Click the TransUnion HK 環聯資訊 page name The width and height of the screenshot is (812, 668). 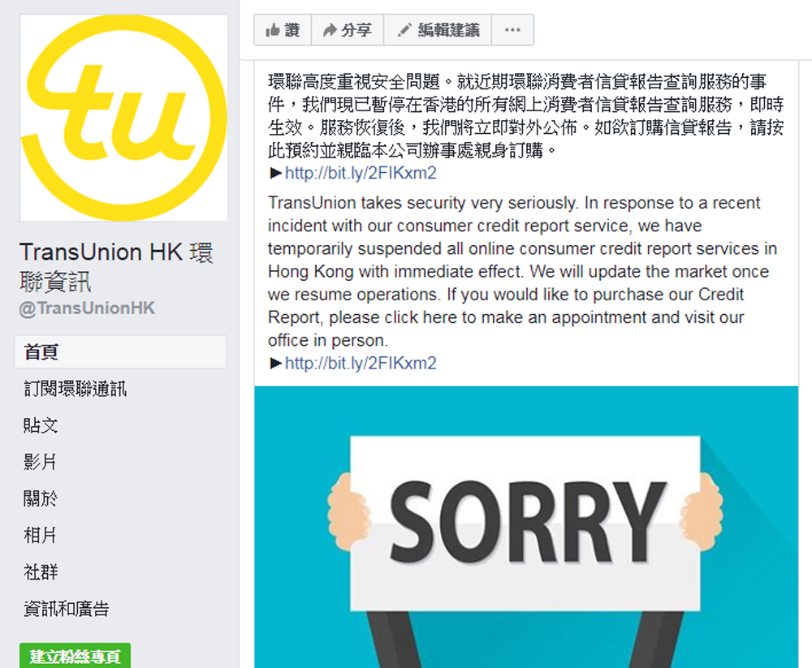coord(116,267)
